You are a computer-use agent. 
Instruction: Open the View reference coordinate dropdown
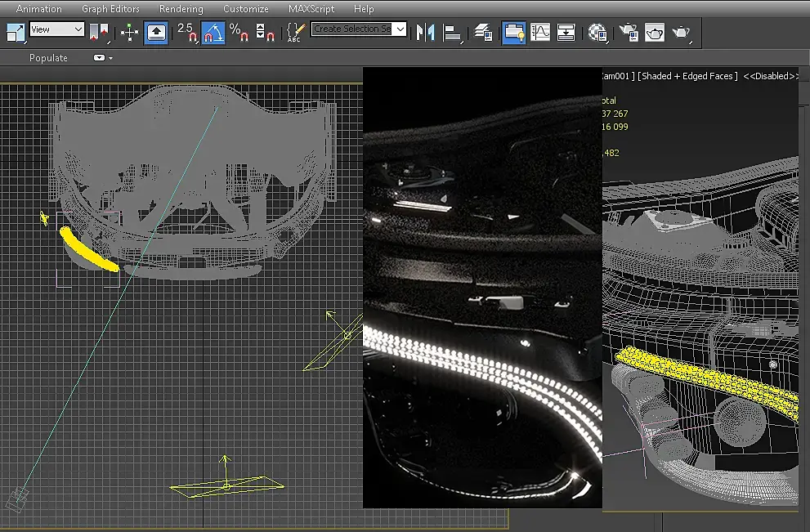tap(56, 29)
